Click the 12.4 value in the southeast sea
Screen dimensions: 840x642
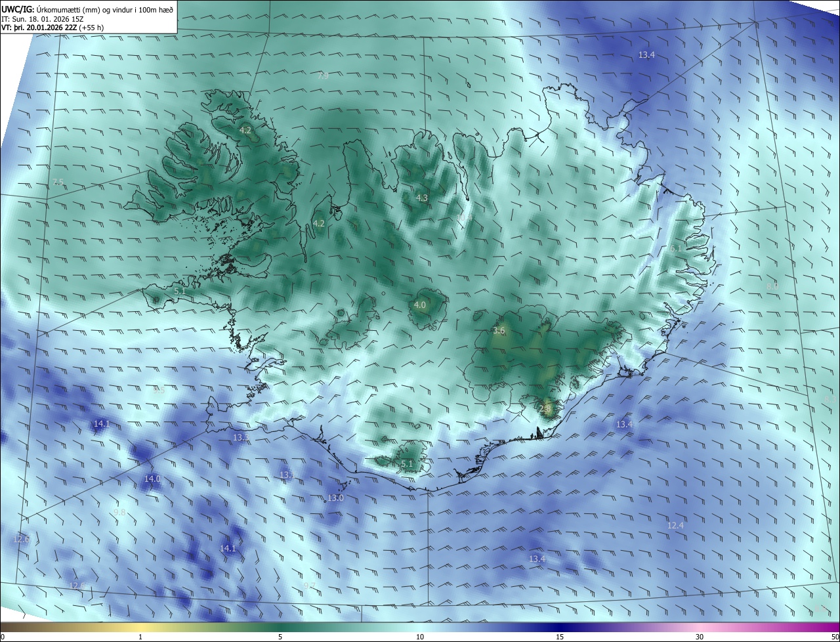coord(675,526)
